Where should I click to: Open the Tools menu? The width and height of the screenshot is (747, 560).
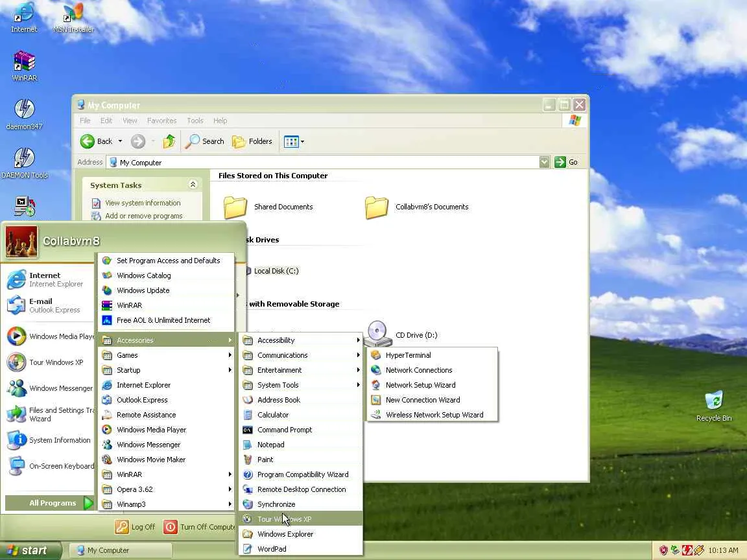point(195,121)
